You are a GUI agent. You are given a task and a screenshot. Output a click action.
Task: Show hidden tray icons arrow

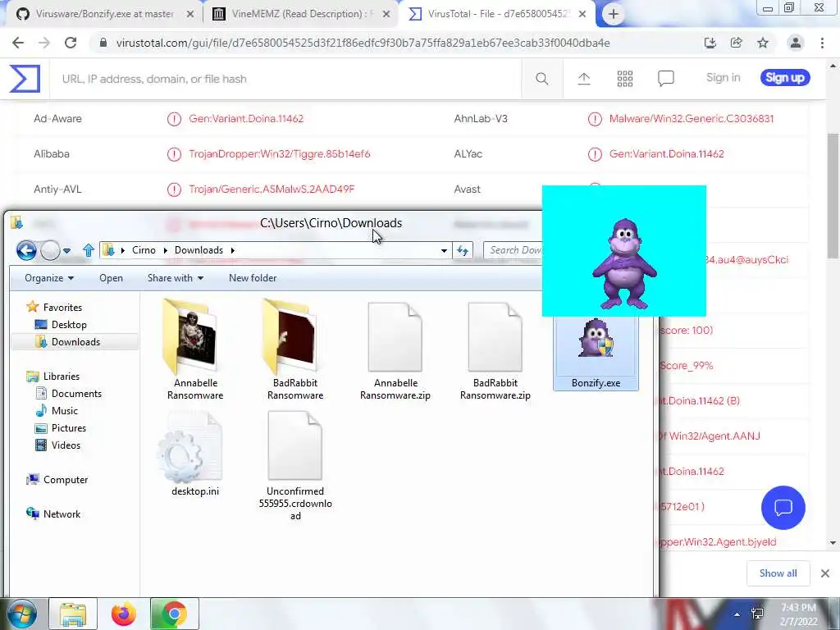[737, 615]
